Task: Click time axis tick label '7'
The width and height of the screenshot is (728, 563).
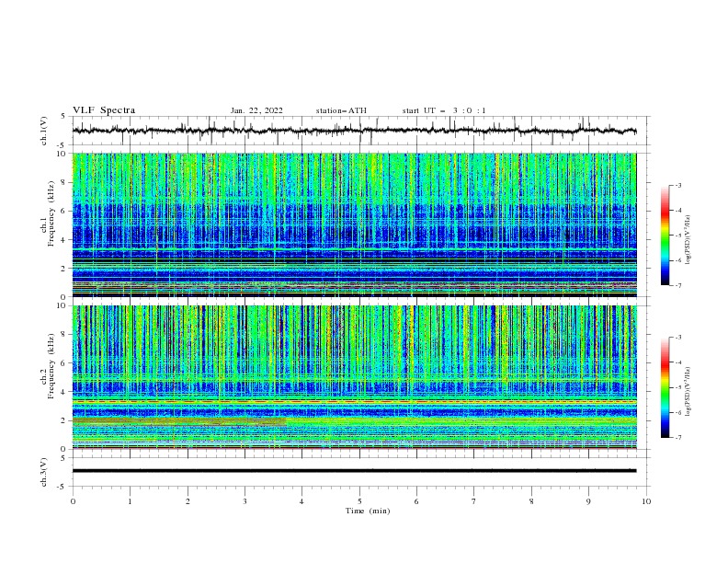Action: pos(474,501)
